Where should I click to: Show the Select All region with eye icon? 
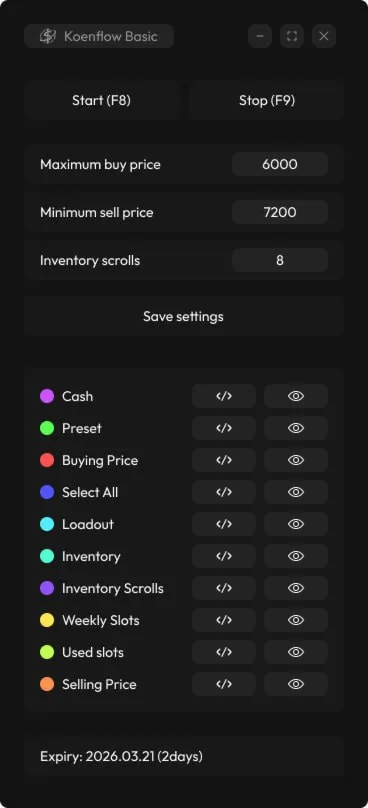click(x=296, y=492)
